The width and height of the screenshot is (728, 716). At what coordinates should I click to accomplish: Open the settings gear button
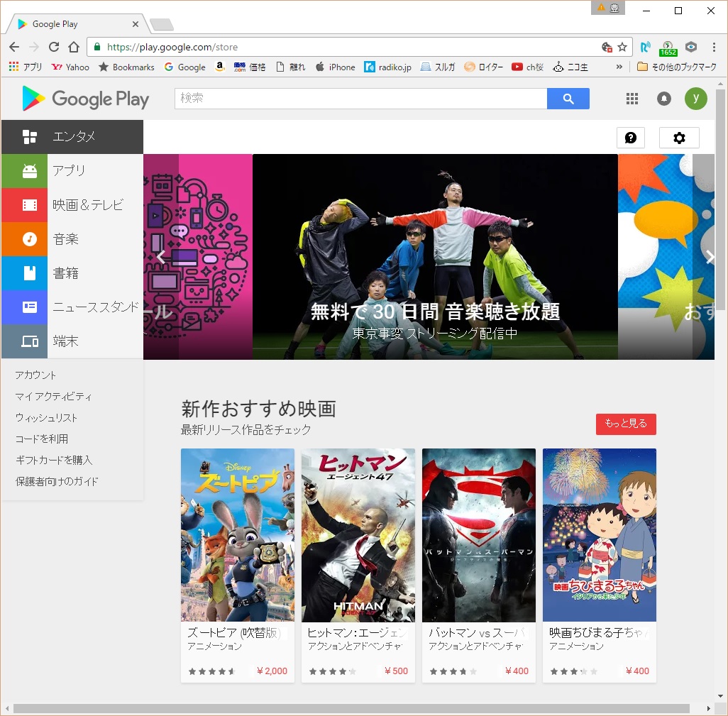[x=679, y=138]
